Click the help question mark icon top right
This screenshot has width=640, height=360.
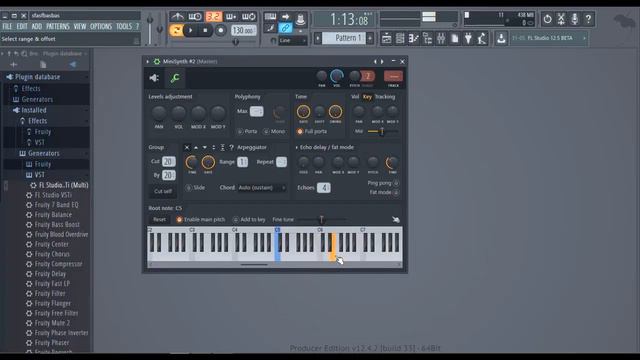[588, 19]
